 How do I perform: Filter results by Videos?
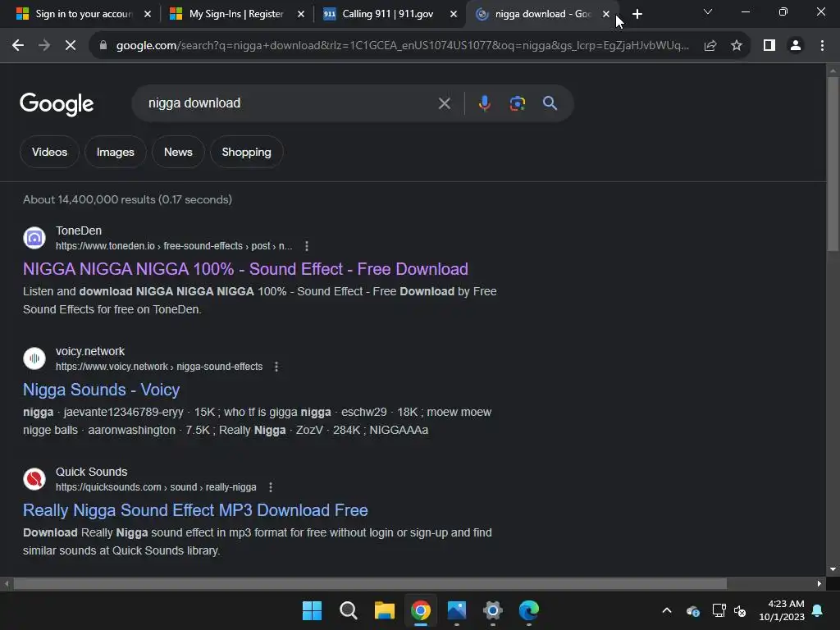[x=49, y=152]
